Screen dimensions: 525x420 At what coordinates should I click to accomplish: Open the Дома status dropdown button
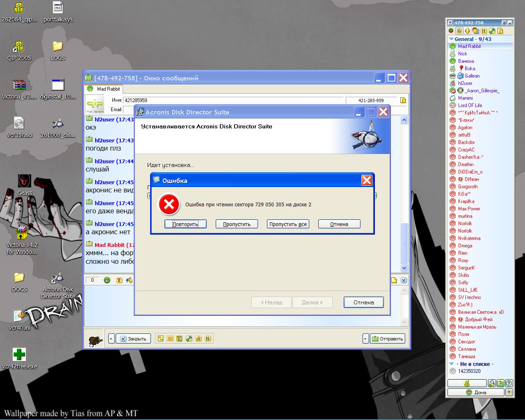coord(476,393)
